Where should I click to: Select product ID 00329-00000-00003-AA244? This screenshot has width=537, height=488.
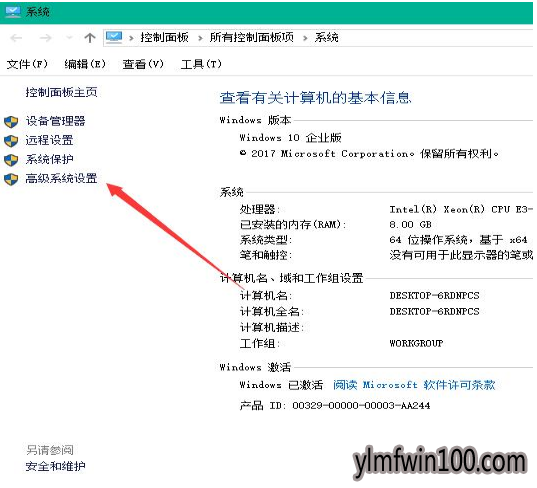tap(361, 405)
